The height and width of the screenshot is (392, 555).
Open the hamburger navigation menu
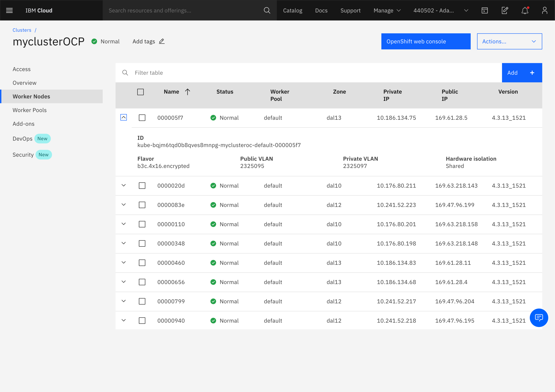(9, 10)
